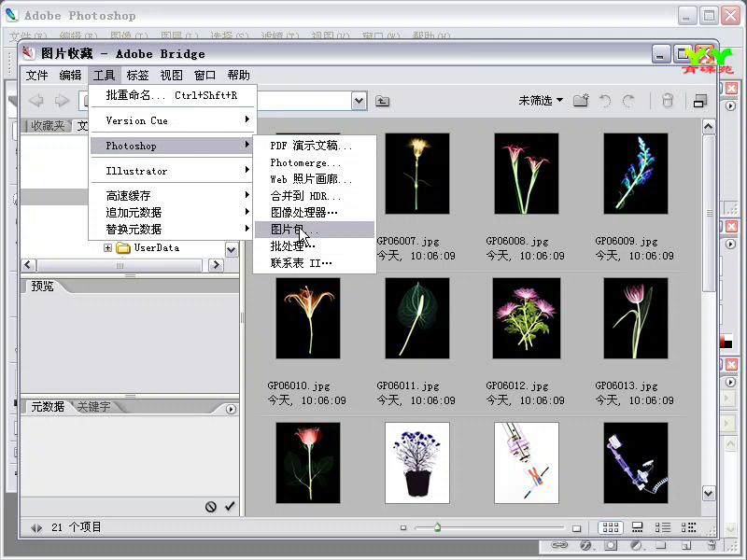Expand the Illustrator submenu
Screen dimensions: 747x560
tap(172, 171)
